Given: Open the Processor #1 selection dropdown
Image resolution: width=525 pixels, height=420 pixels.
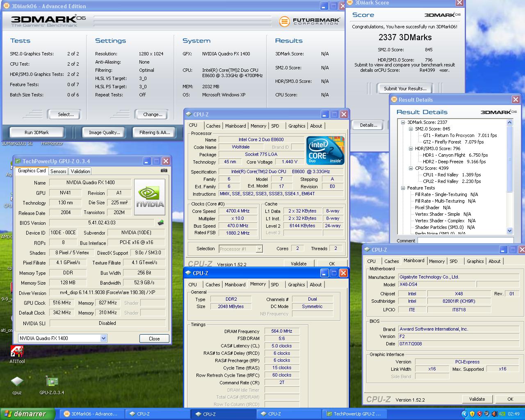Looking at the screenshot, I should click(259, 249).
